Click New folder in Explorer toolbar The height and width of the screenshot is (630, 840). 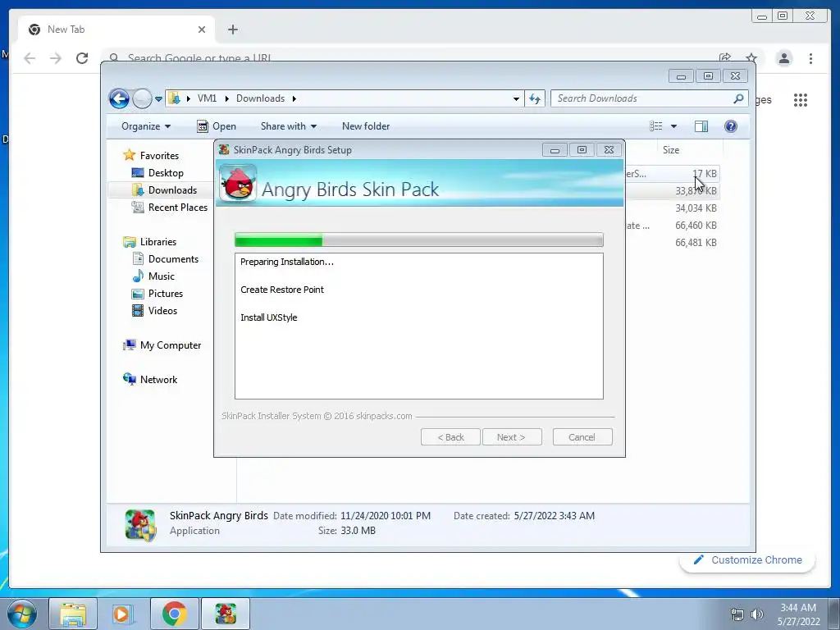[x=366, y=126]
